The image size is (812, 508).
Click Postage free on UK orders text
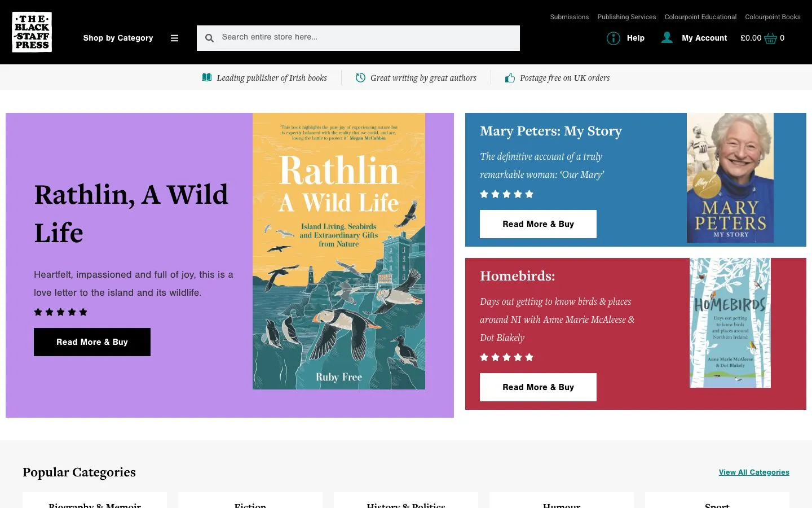(x=564, y=78)
